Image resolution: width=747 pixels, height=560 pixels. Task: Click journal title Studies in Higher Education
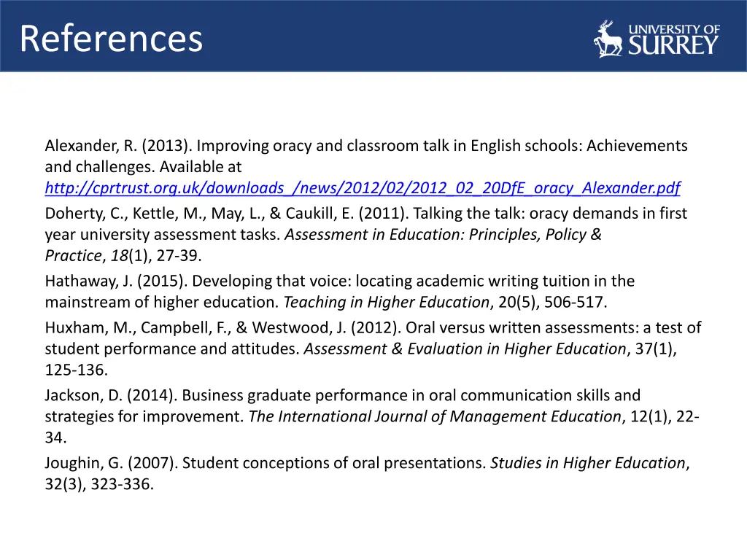point(588,463)
